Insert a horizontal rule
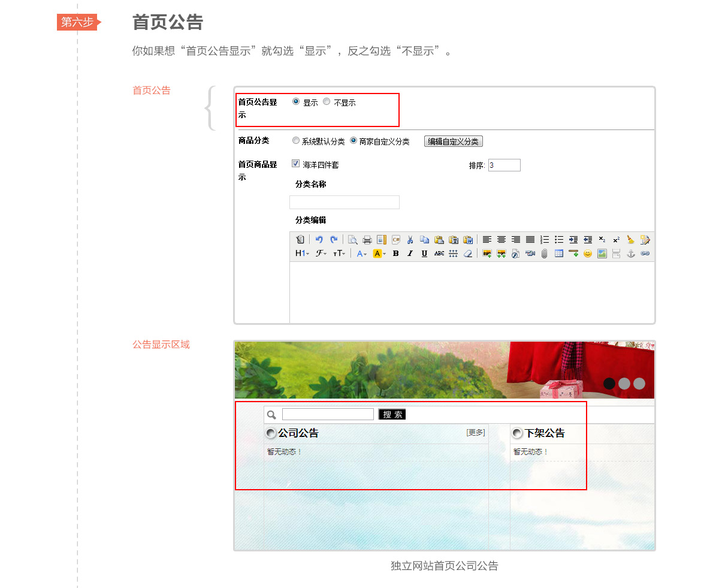713x588 pixels. (x=573, y=254)
